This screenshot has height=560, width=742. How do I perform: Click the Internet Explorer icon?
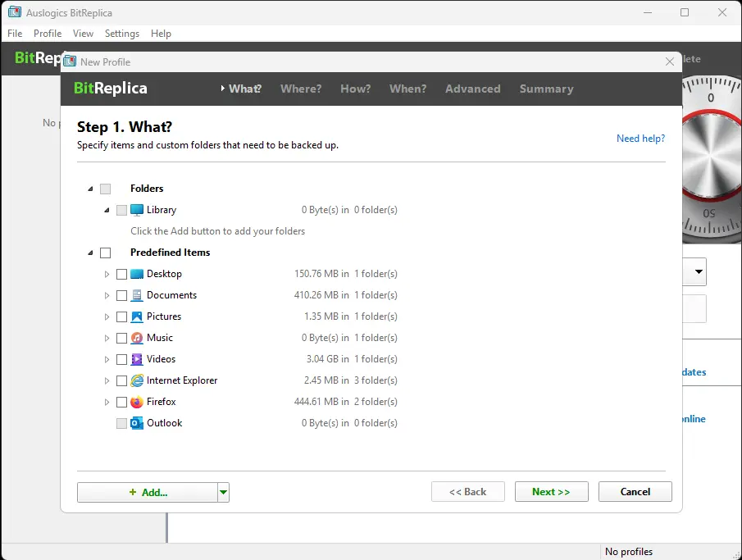[137, 380]
